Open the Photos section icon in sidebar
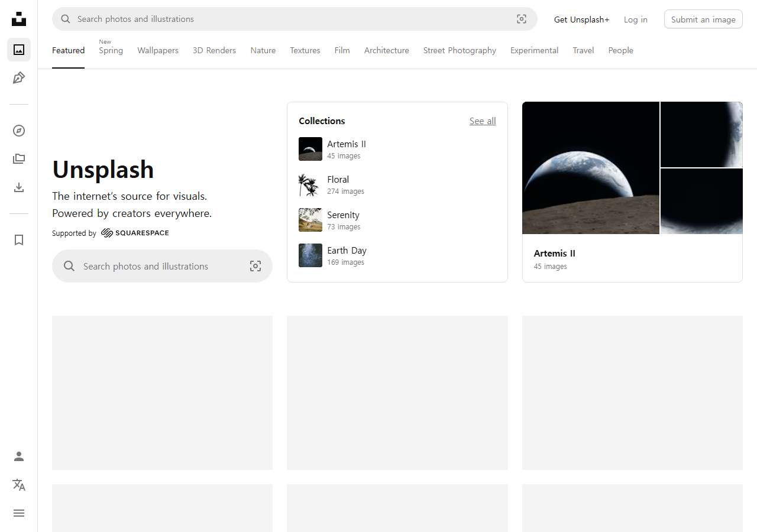This screenshot has width=757, height=532. (x=19, y=50)
